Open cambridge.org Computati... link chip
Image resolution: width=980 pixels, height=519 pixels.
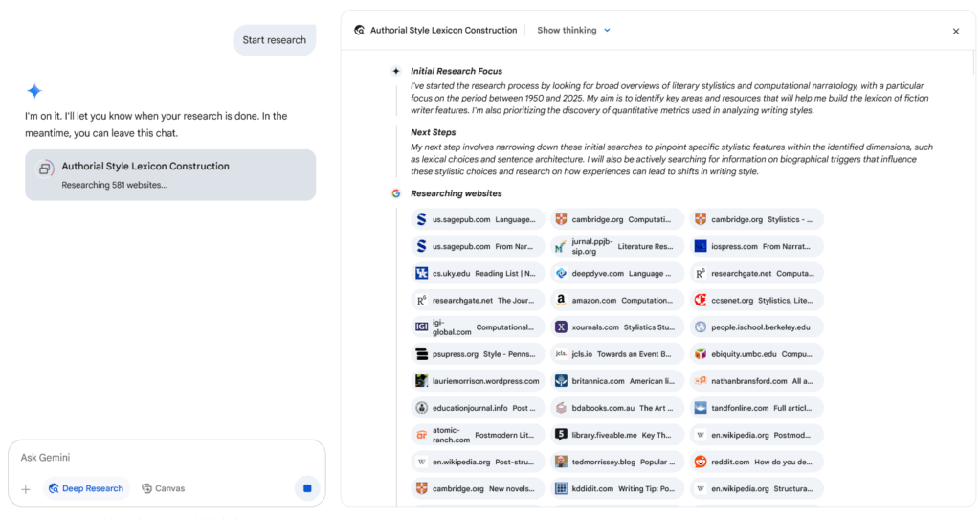pos(617,219)
